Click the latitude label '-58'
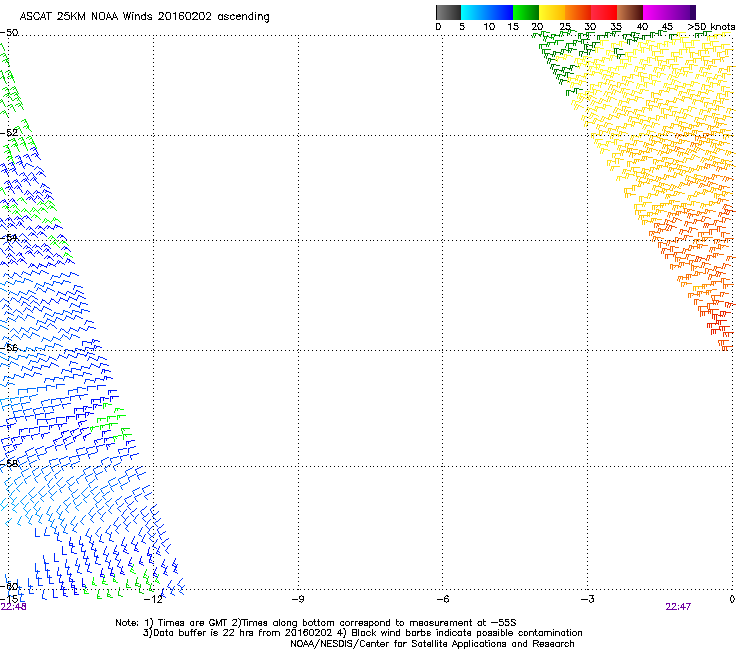 point(9,463)
